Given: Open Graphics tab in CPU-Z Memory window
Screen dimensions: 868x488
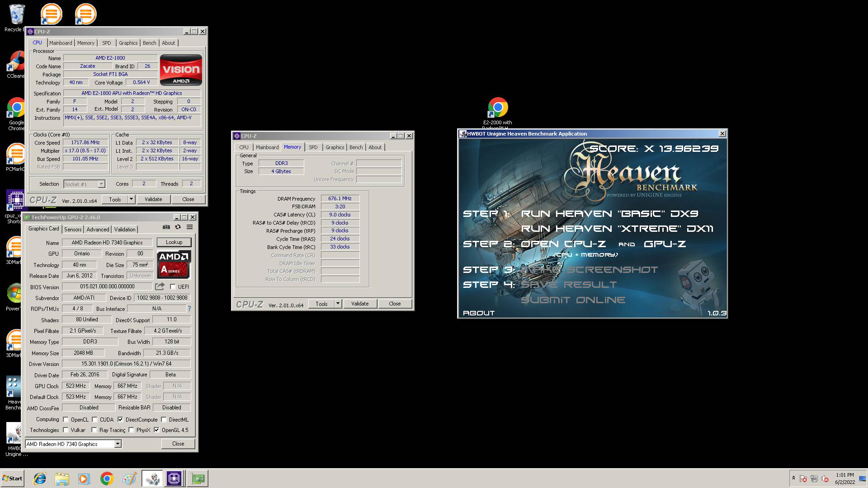Looking at the screenshot, I should click(x=335, y=147).
